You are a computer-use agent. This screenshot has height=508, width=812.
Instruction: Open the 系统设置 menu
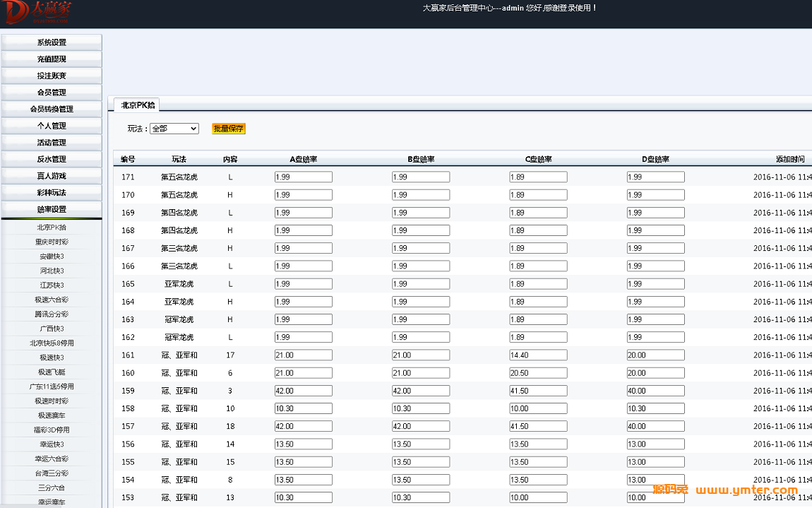point(52,42)
